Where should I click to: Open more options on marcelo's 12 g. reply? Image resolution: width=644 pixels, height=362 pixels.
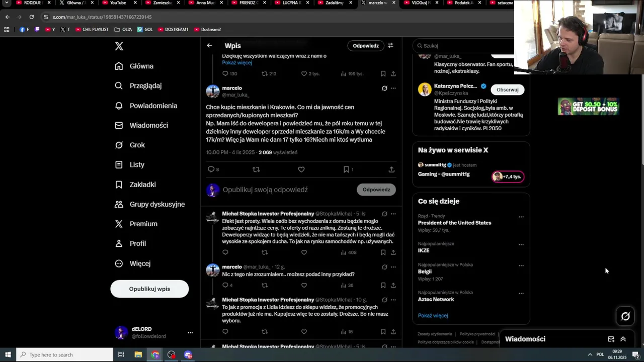(393, 267)
